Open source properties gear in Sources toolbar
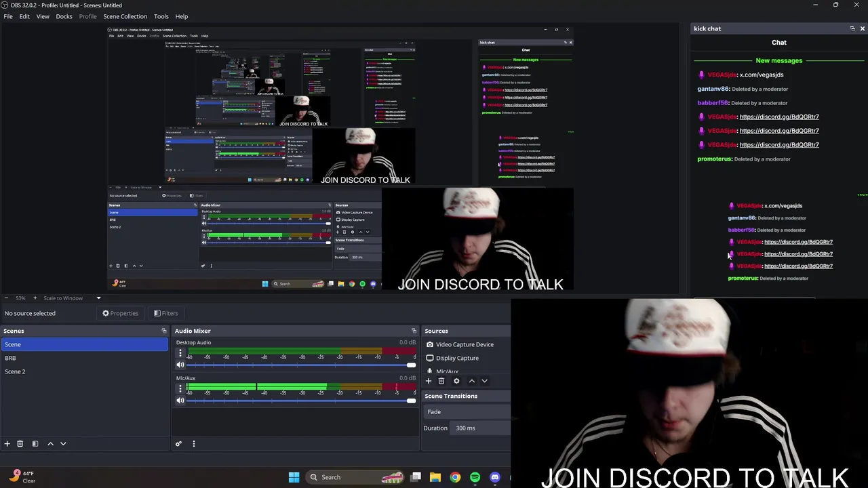The image size is (868, 488). 456,381
